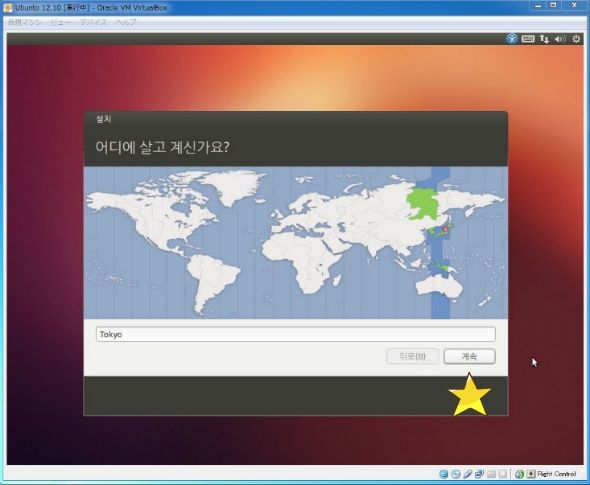The width and height of the screenshot is (590, 485).
Task: Click the 어디에 살고 계신가요? heading
Action: [x=162, y=147]
